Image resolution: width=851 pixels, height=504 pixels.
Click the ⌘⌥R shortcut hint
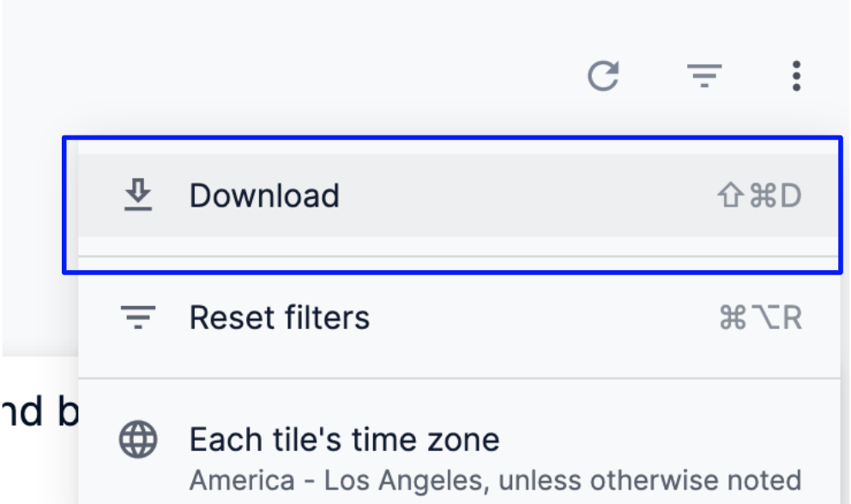(x=760, y=318)
